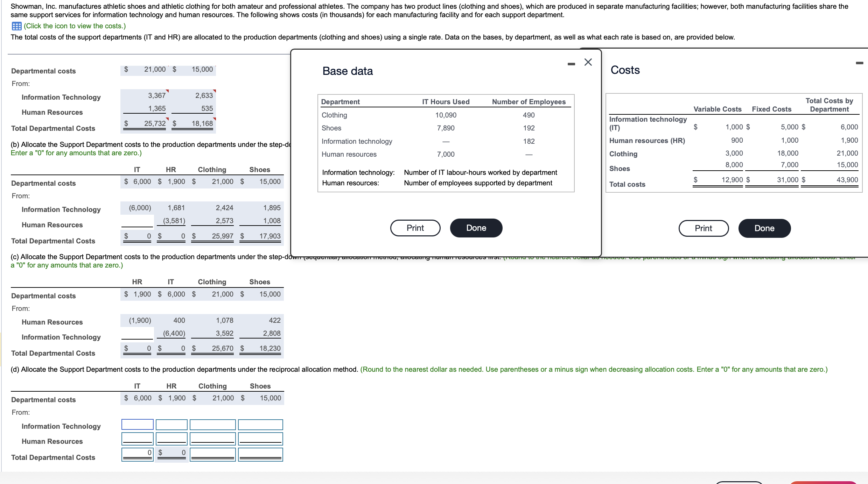Select reciprocal IT Total Departmental Costs field

click(x=137, y=454)
